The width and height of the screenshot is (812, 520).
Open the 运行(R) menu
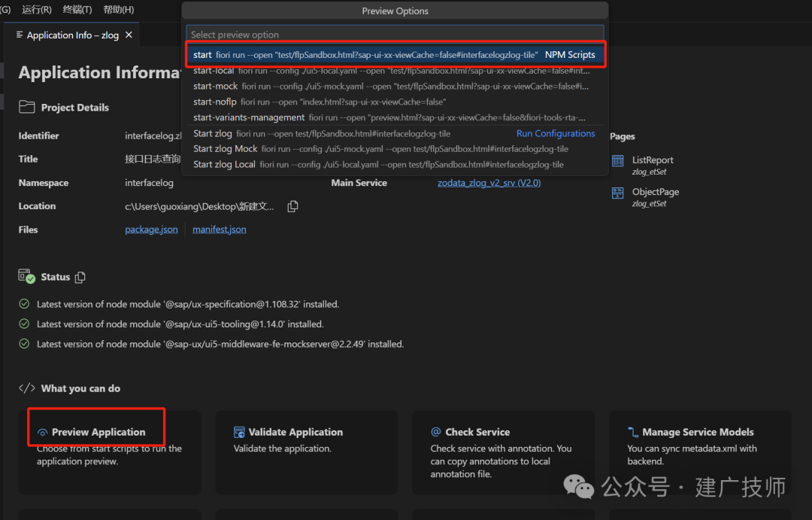pos(37,9)
